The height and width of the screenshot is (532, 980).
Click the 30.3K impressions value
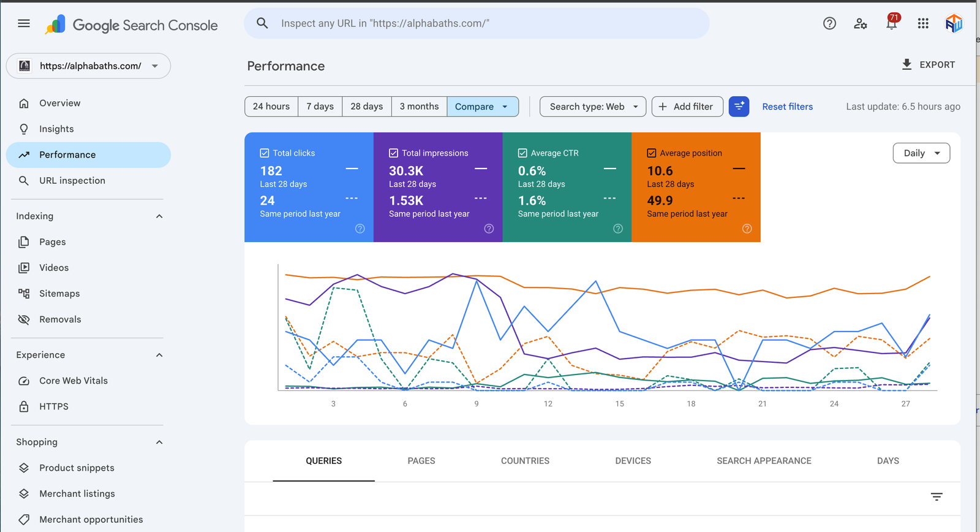tap(406, 171)
